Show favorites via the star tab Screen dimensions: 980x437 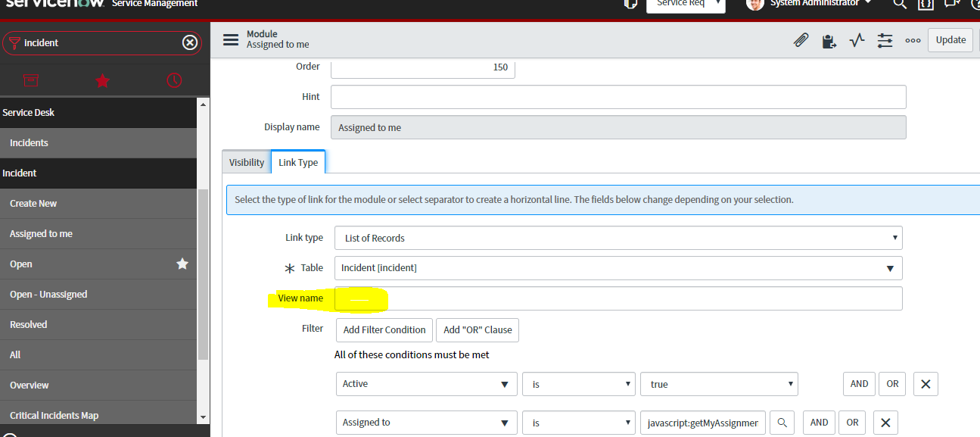point(102,80)
